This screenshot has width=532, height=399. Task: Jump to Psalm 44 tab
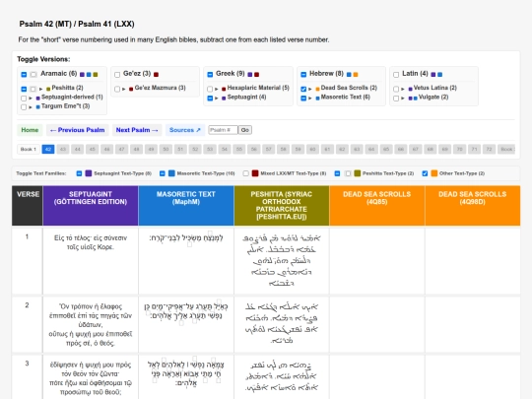(78, 149)
